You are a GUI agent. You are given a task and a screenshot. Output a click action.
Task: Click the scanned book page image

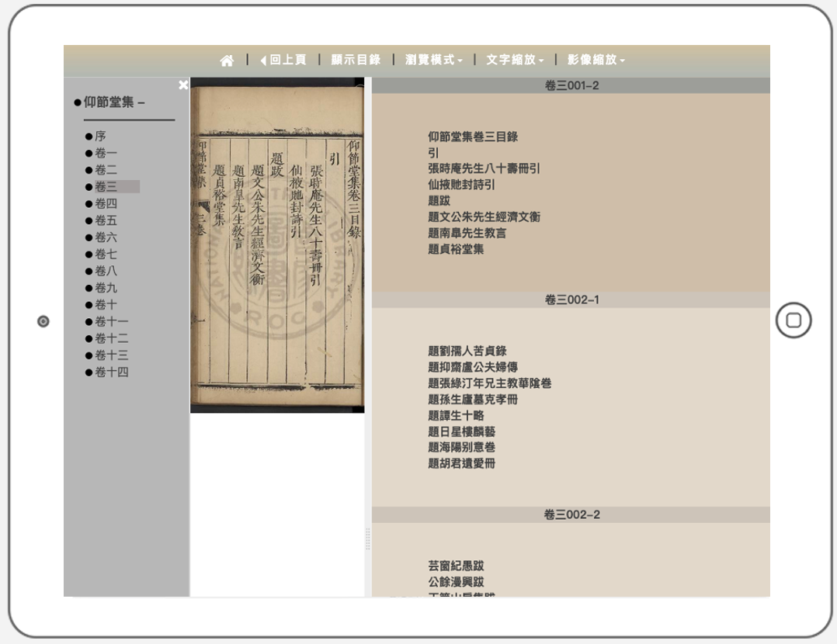(277, 245)
